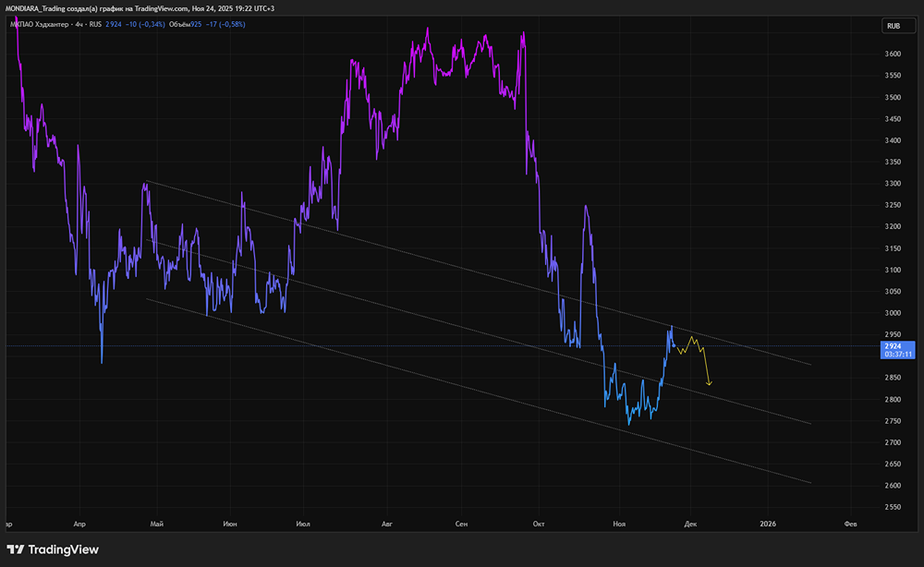Image resolution: width=924 pixels, height=567 pixels.
Task: Click the 2700 price axis label
Action: 893,442
